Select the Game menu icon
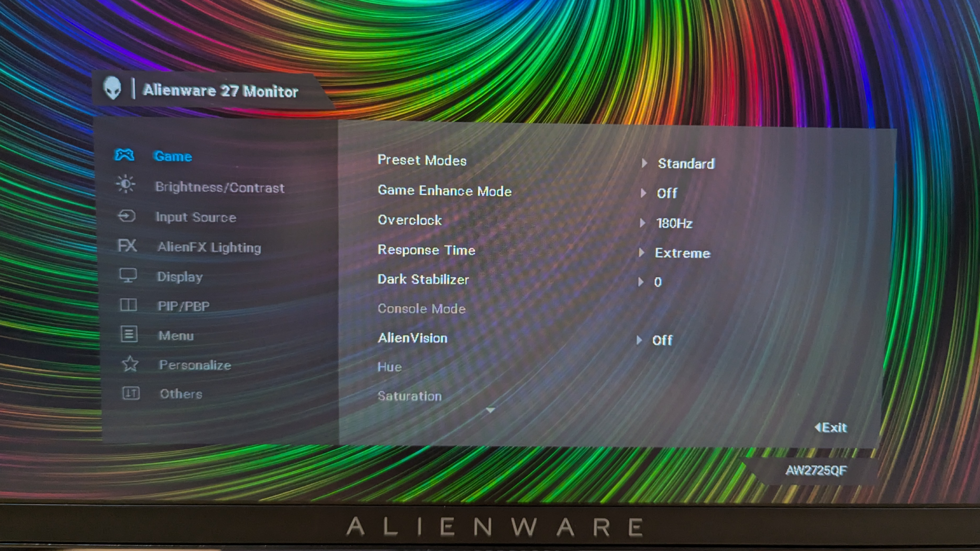980x551 pixels. tap(124, 156)
